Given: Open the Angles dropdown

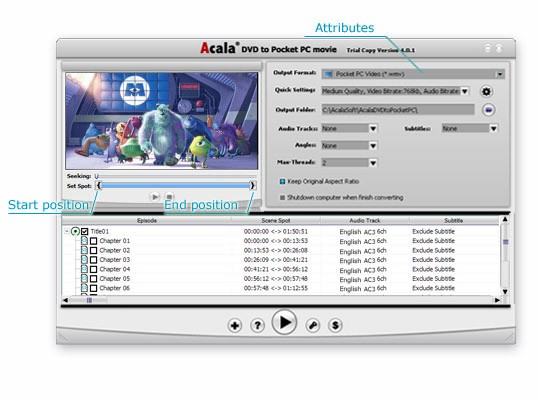Looking at the screenshot, I should click(x=373, y=146).
